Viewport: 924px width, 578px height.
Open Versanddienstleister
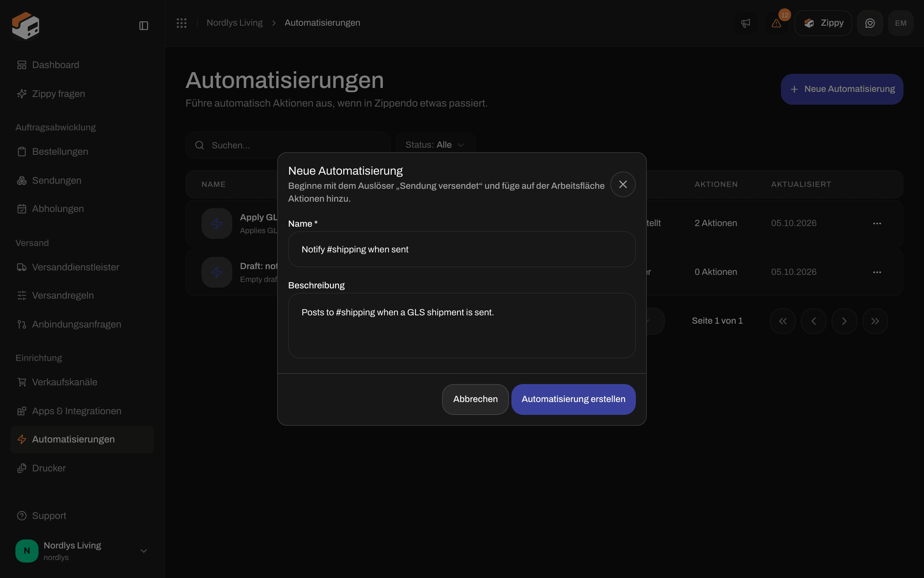point(82,267)
